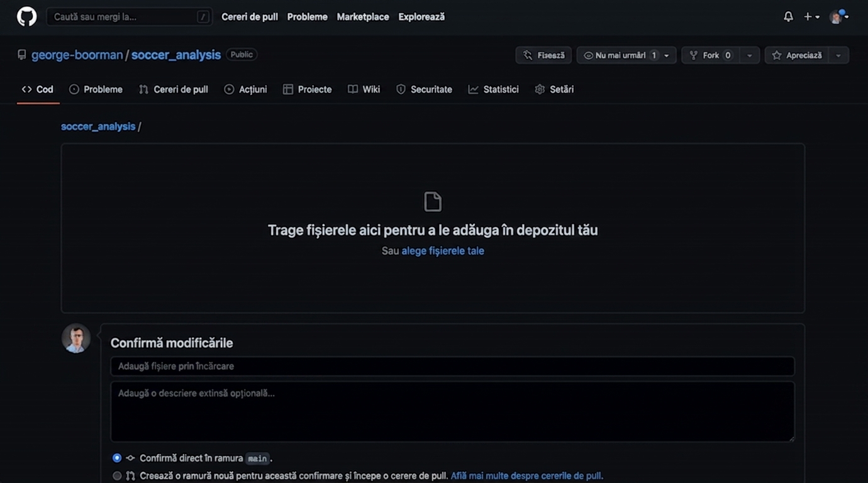Select "Confirmă direct în ramura main" radio

[x=117, y=458]
